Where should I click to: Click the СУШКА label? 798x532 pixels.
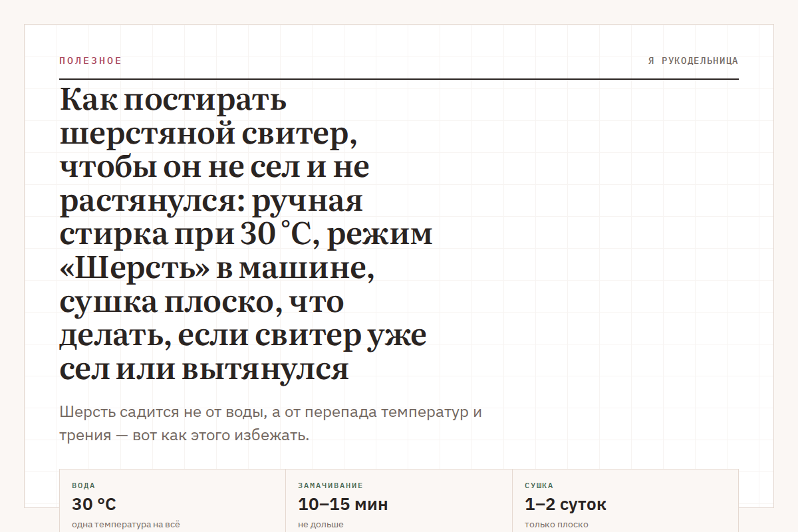click(539, 485)
